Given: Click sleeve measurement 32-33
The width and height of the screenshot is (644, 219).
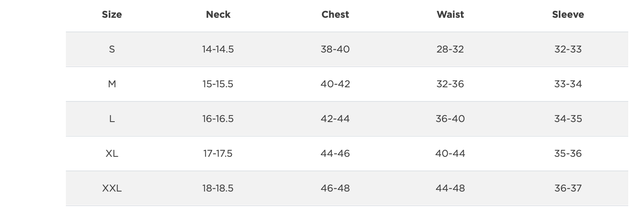Looking at the screenshot, I should pos(568,49).
